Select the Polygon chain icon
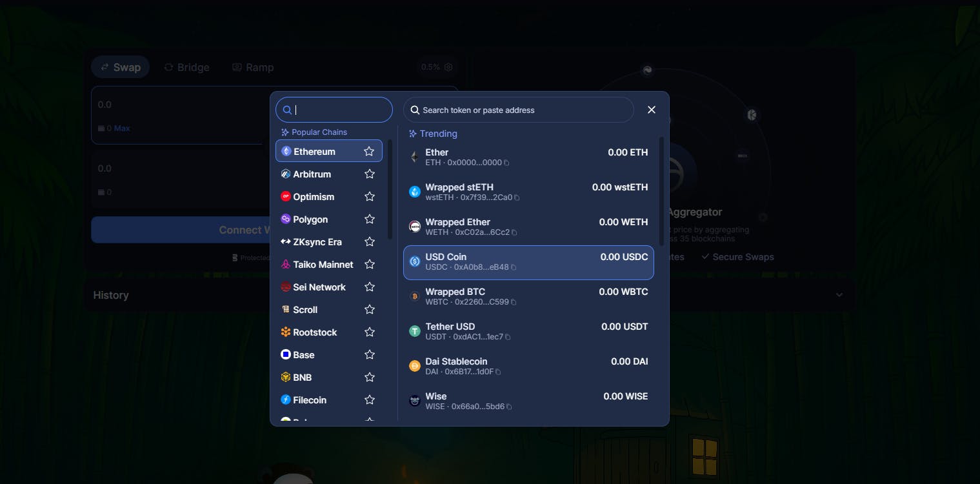The width and height of the screenshot is (980, 484). pyautogui.click(x=285, y=219)
